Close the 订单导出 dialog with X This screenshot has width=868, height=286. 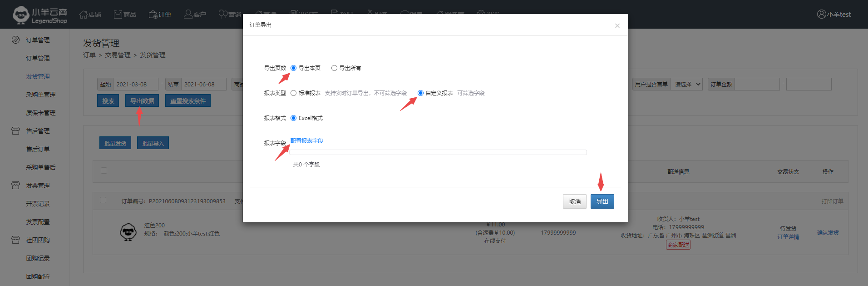point(617,25)
